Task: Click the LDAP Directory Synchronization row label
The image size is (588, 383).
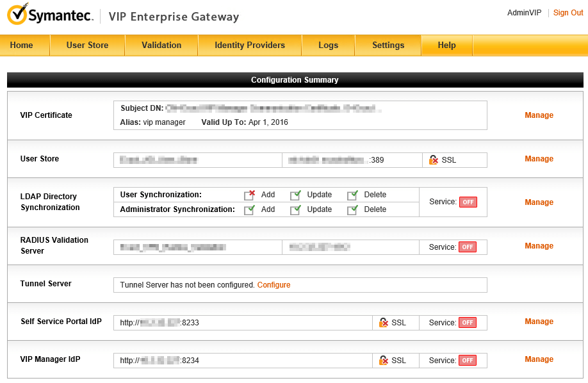Action: click(50, 202)
